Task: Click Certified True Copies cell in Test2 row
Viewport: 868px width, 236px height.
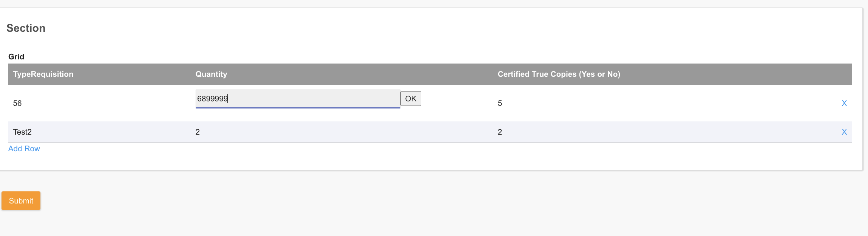Action: coord(500,132)
